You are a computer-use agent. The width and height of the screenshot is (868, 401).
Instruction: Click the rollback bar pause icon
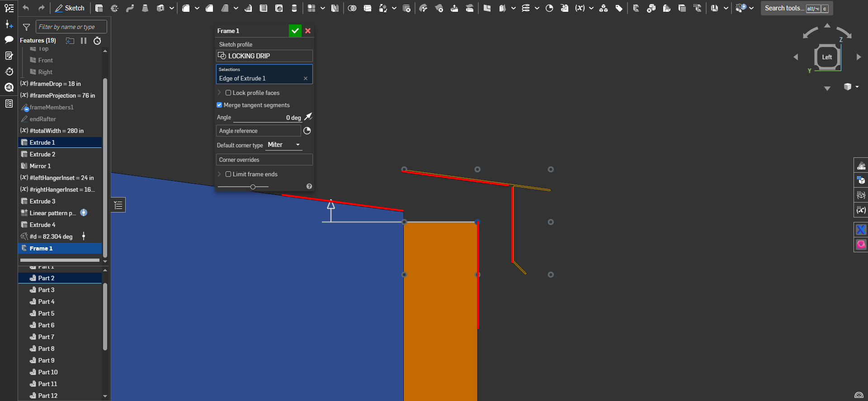[x=84, y=41]
